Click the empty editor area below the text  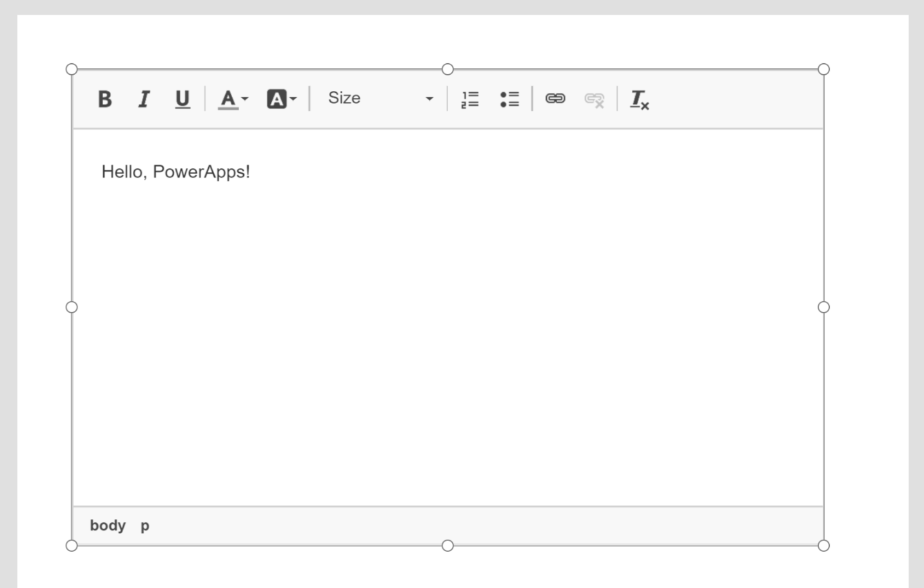coord(447,335)
